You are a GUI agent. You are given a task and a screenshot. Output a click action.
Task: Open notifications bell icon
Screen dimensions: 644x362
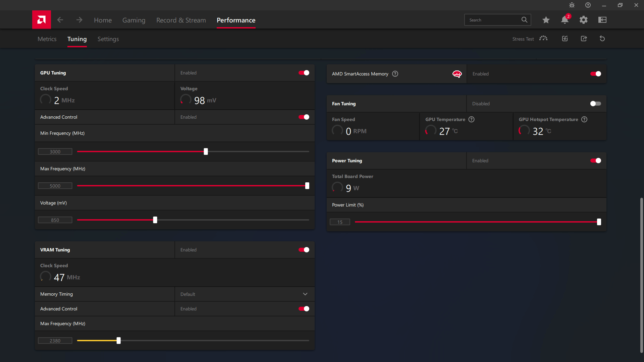point(565,20)
